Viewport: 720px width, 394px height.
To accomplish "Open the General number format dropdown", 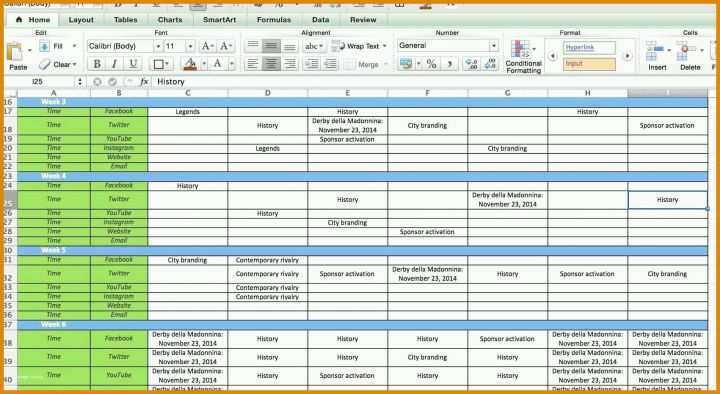I will (x=494, y=45).
